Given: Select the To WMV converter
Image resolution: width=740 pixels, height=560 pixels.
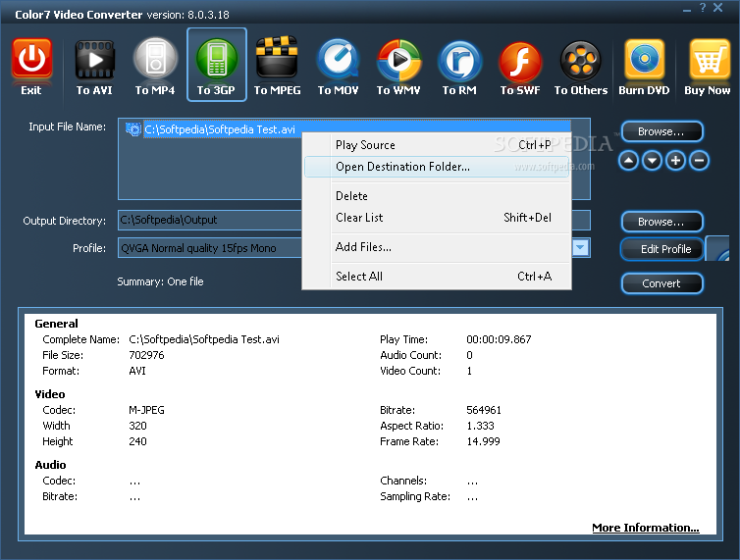Looking at the screenshot, I should (398, 67).
